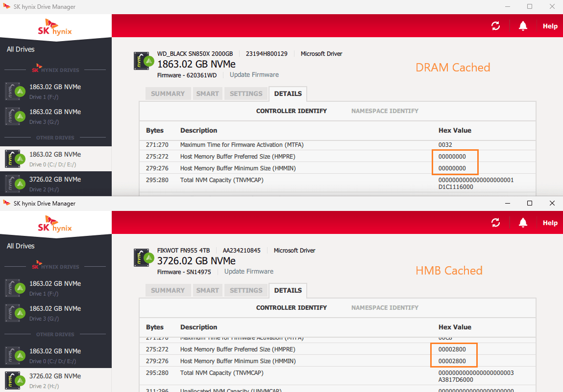This screenshot has height=392, width=563.
Task: Switch to NAMESPACE IDENTIFY in top window
Action: 385,111
